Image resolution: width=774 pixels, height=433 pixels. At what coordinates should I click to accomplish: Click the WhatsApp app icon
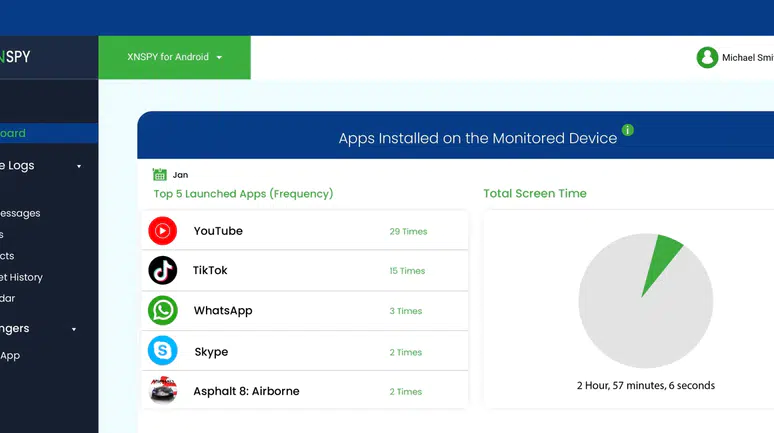162,310
